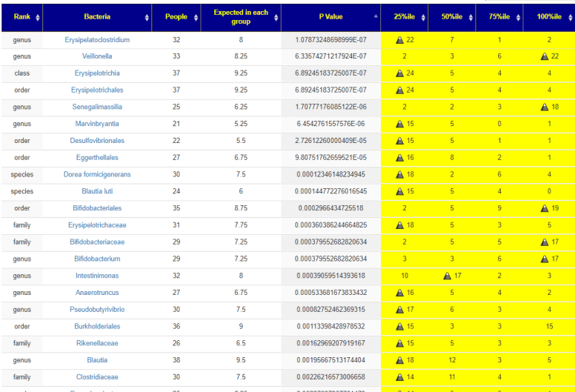Click warning icon in Bifidobacteriales 100%ile cell
Image resolution: width=575 pixels, height=392 pixels.
tap(545, 208)
